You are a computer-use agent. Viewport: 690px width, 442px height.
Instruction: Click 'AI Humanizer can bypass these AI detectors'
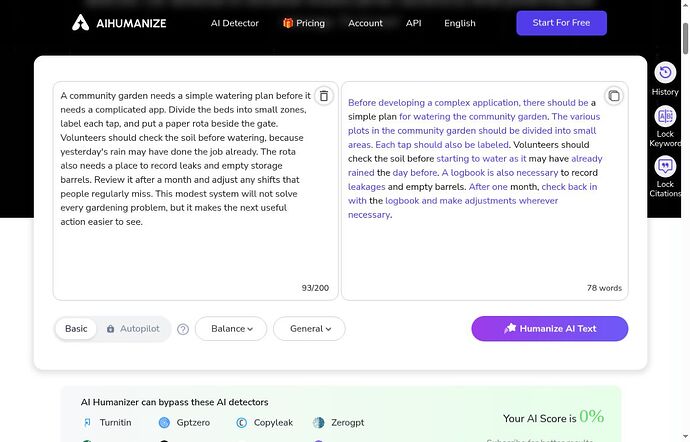click(x=175, y=402)
